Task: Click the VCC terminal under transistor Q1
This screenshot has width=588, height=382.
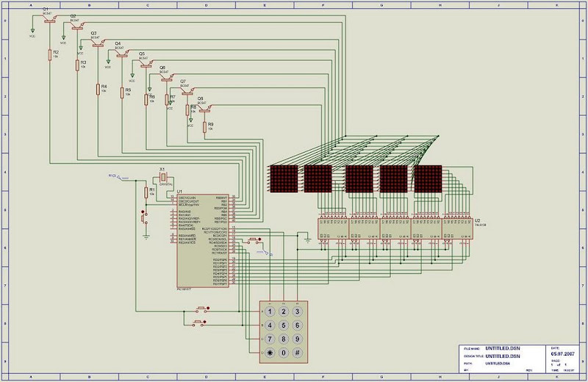Action: click(32, 32)
